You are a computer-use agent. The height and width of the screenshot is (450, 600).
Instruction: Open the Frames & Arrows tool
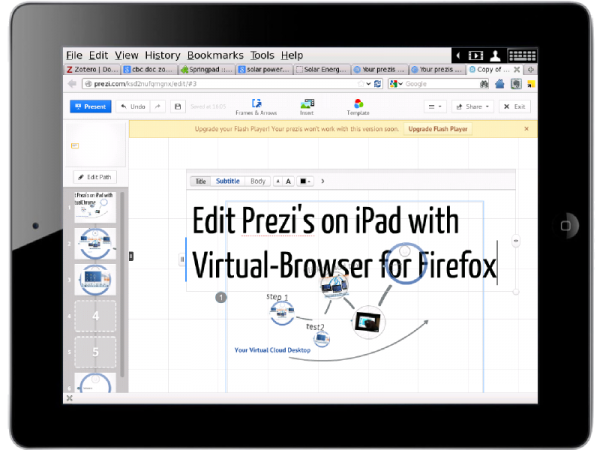(256, 105)
